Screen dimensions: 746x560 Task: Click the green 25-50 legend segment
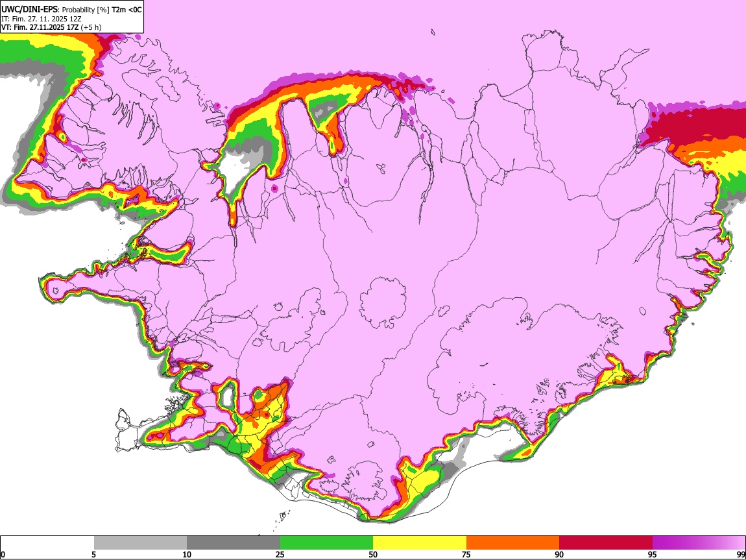[x=326, y=543]
